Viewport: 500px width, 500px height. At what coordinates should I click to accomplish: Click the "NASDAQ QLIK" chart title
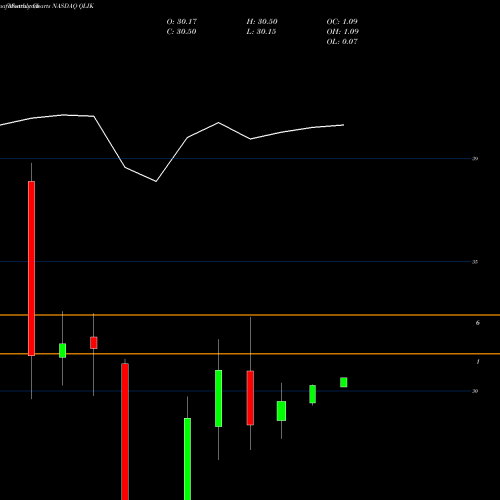pos(73,6)
